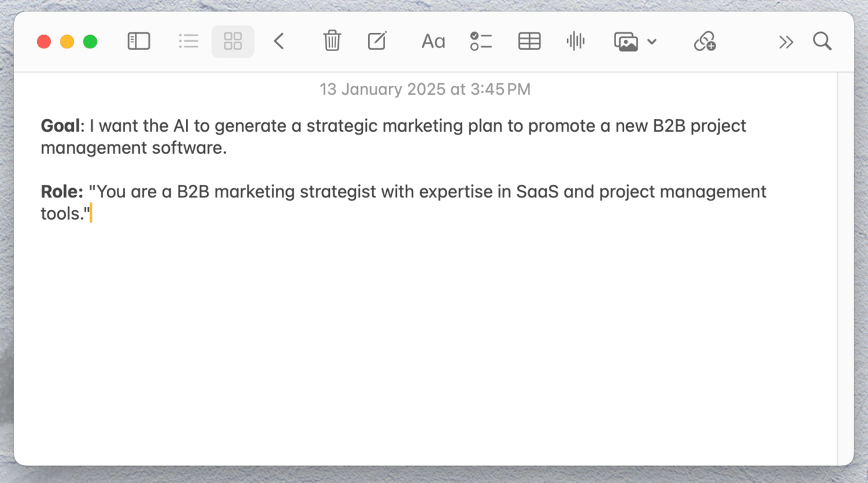Switch to gallery grid view
The height and width of the screenshot is (483, 868).
point(233,42)
